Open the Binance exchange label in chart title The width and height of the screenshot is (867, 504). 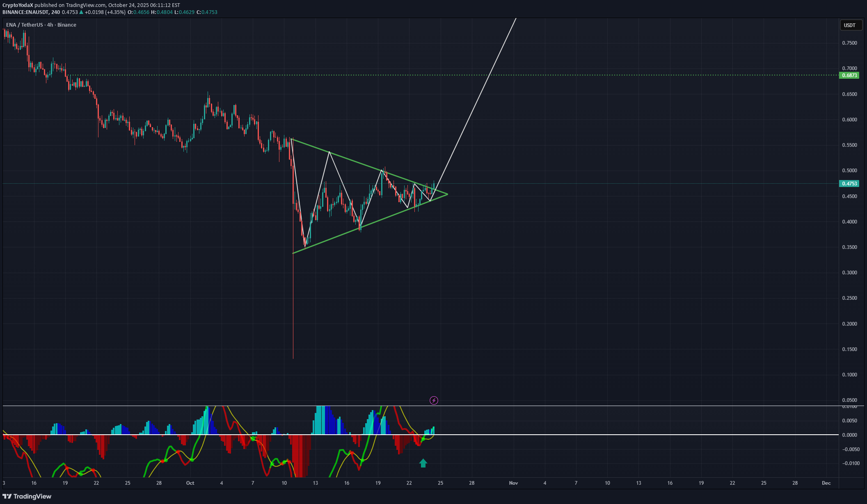[x=67, y=25]
